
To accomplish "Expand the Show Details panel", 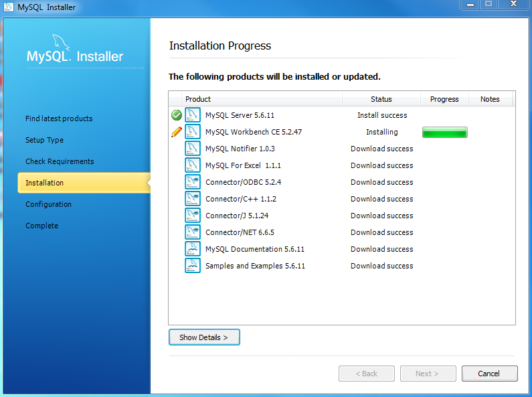I will point(204,337).
